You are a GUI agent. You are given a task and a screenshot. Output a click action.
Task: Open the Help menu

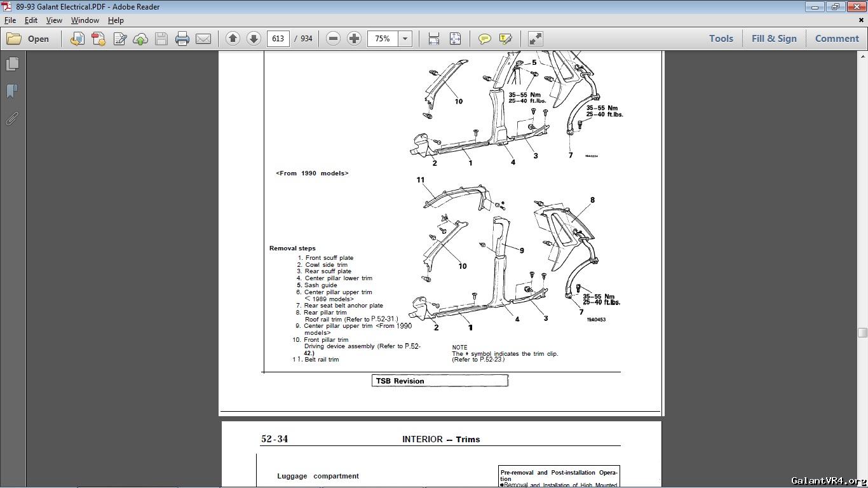pyautogui.click(x=116, y=20)
